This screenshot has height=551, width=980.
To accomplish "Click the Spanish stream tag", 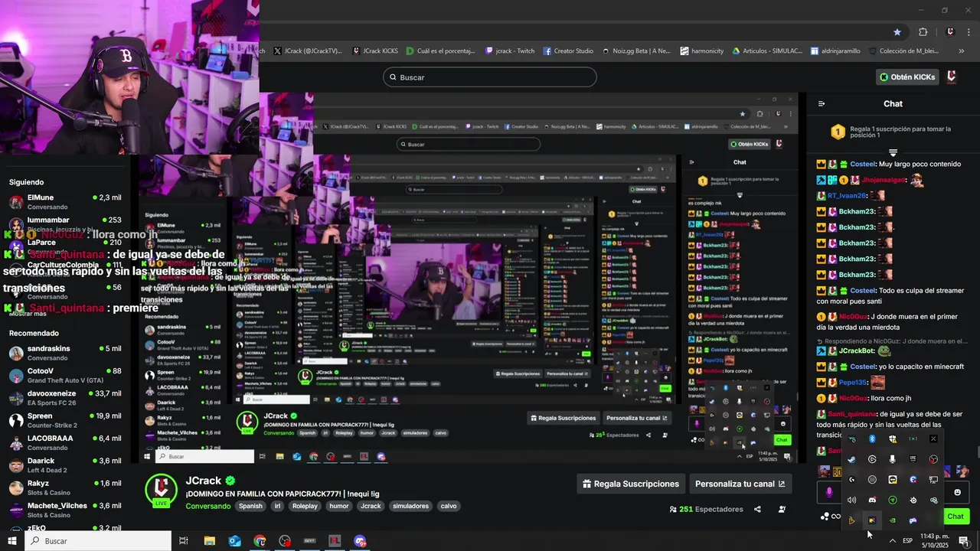I will pyautogui.click(x=250, y=506).
